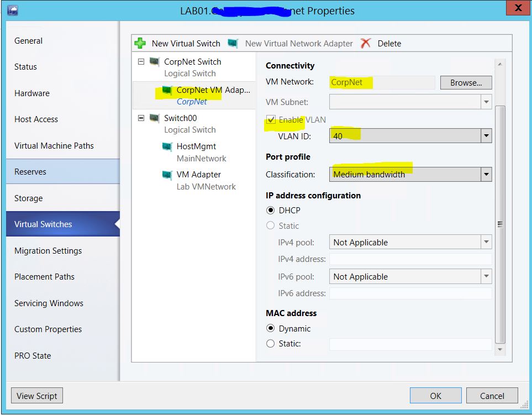This screenshot has height=415, width=532.
Task: Open the Classification dropdown
Action: pyautogui.click(x=486, y=175)
